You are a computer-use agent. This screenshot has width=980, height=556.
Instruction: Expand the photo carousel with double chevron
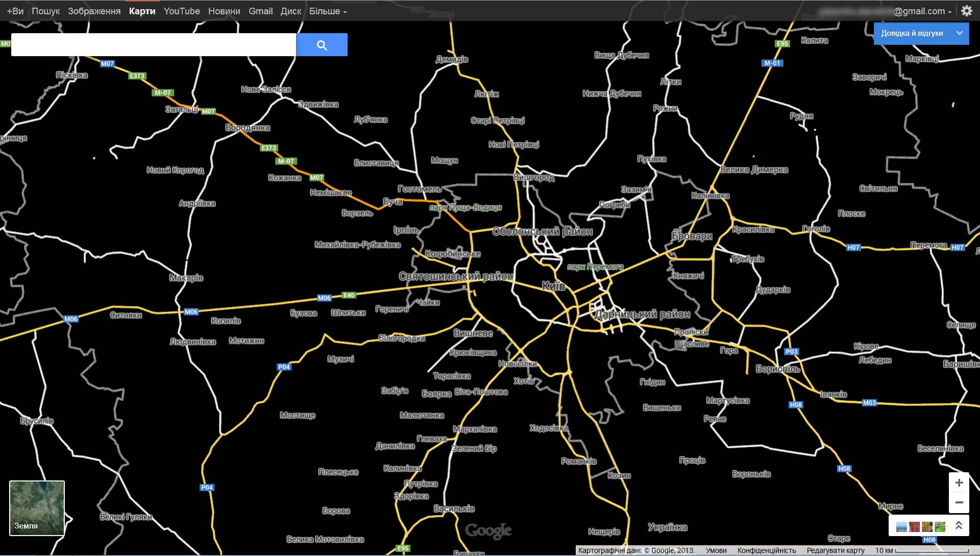coord(959,525)
